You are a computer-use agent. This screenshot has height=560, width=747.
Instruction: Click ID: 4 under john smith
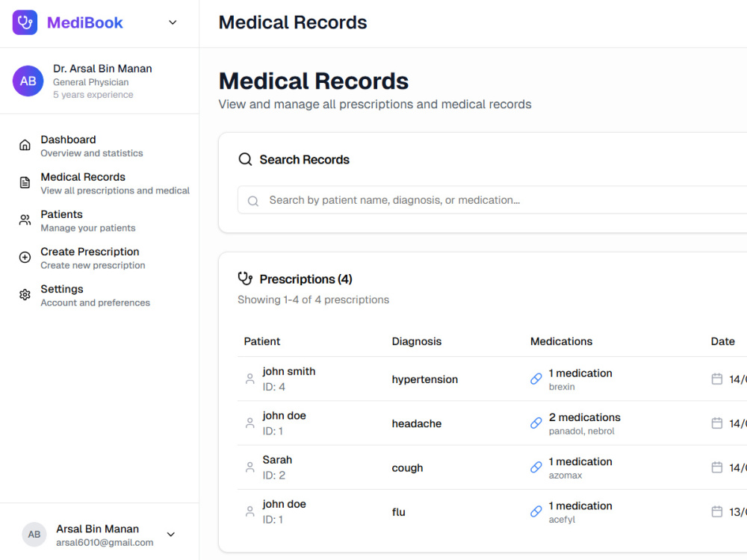click(273, 387)
